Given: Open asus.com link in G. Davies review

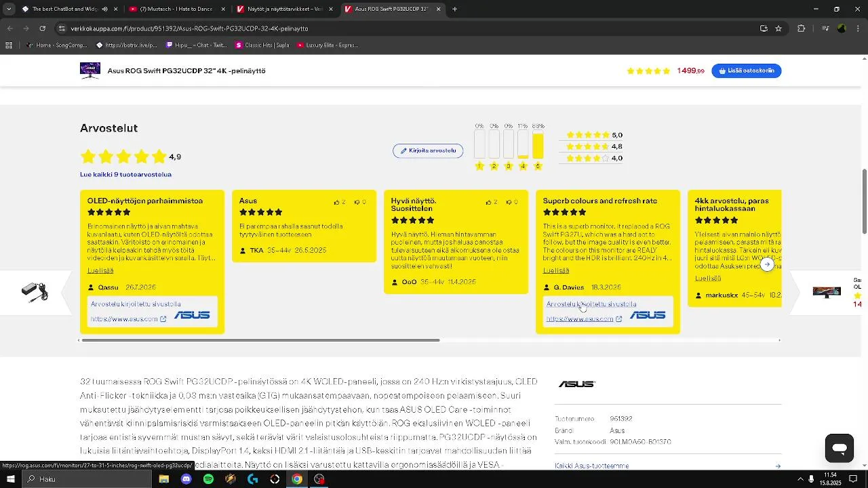Looking at the screenshot, I should 584,319.
